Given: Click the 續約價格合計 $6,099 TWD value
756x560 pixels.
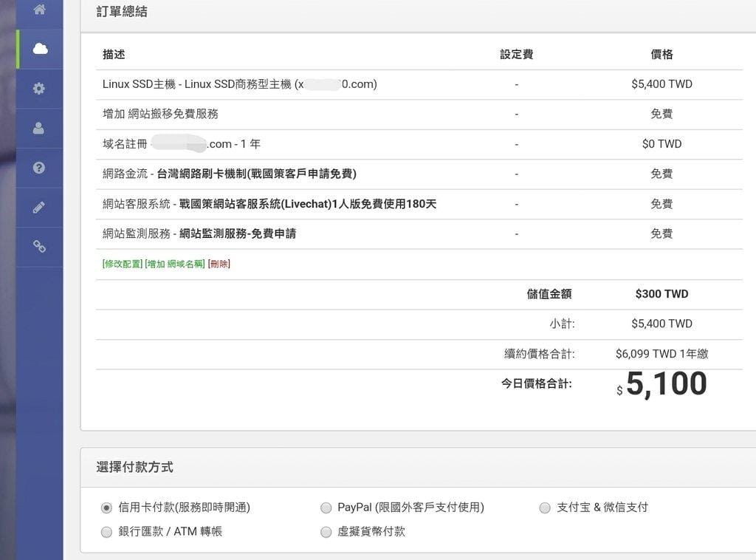Looking at the screenshot, I should pyautogui.click(x=661, y=354).
